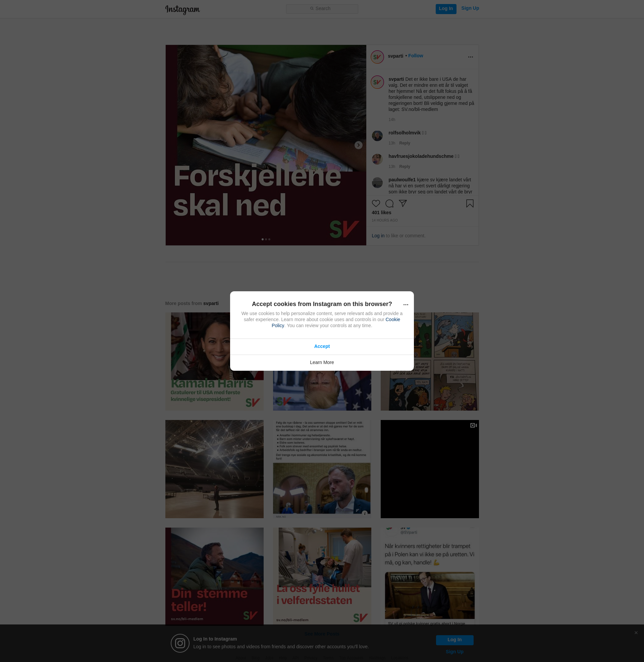Click Log In button in bottom banner

coord(454,640)
